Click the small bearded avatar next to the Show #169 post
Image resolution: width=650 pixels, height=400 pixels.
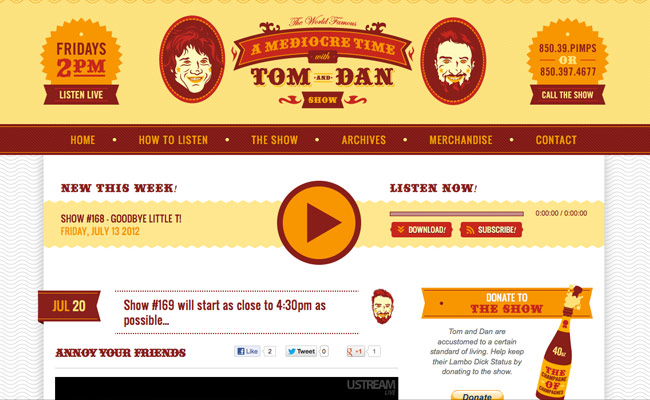tap(382, 306)
